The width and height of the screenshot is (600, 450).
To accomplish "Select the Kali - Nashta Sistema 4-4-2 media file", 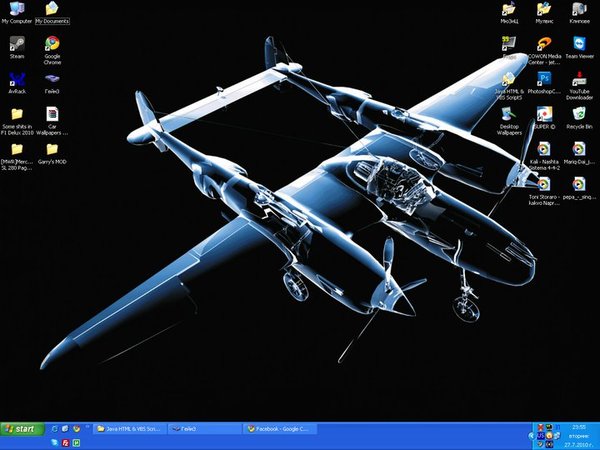I will tap(544, 156).
